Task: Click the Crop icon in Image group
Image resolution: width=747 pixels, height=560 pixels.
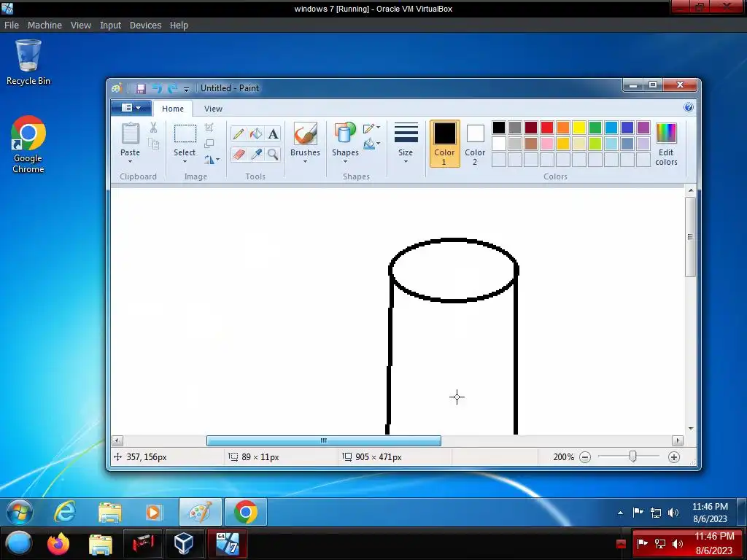Action: 209,127
